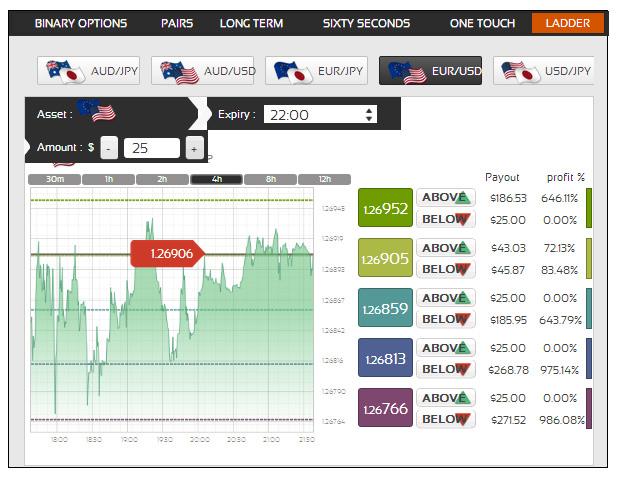Open the Expiry 22:00 dropdown
The width and height of the screenshot is (620, 480).
(320, 115)
